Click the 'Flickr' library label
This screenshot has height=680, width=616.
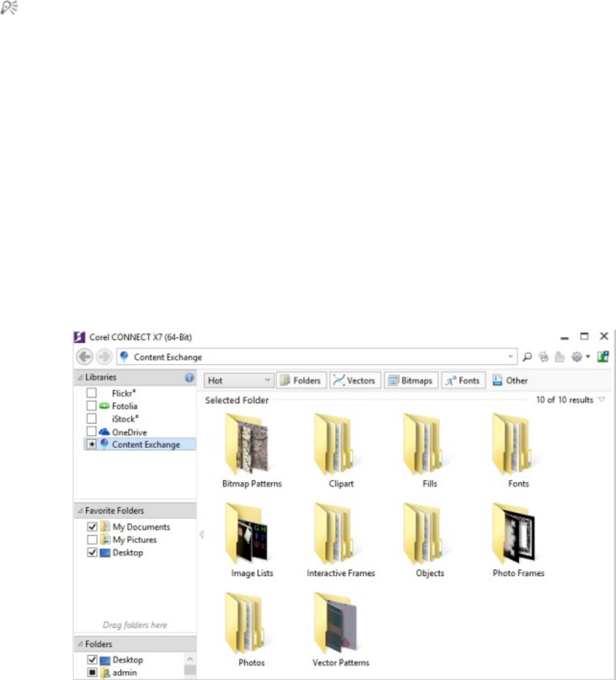[x=124, y=393]
